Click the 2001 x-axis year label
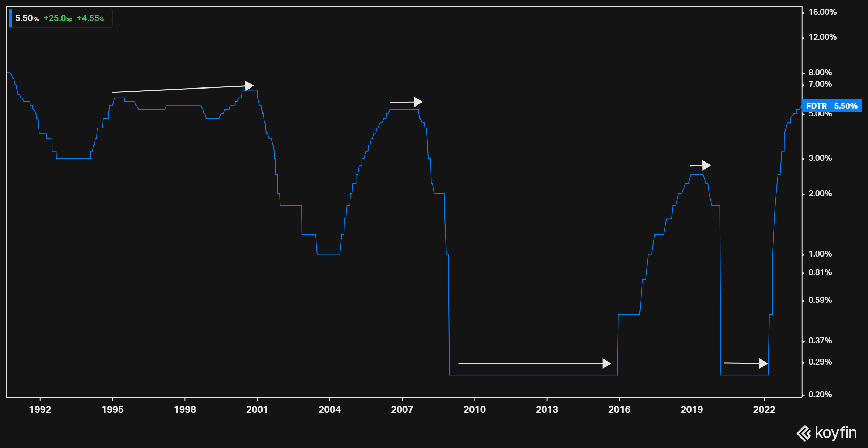This screenshot has width=868, height=448. pos(257,409)
